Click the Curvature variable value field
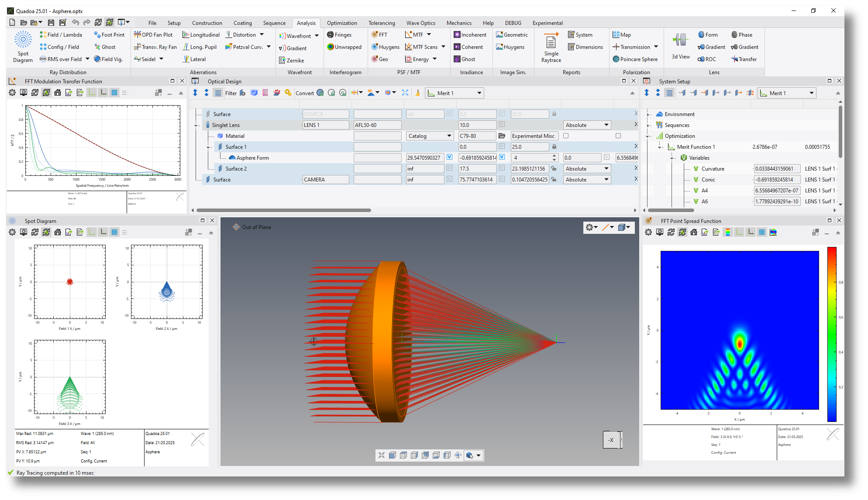868x500 pixels. [777, 168]
